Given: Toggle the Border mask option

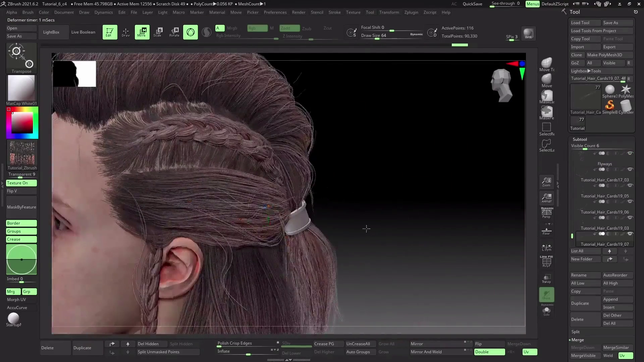Looking at the screenshot, I should (x=21, y=223).
